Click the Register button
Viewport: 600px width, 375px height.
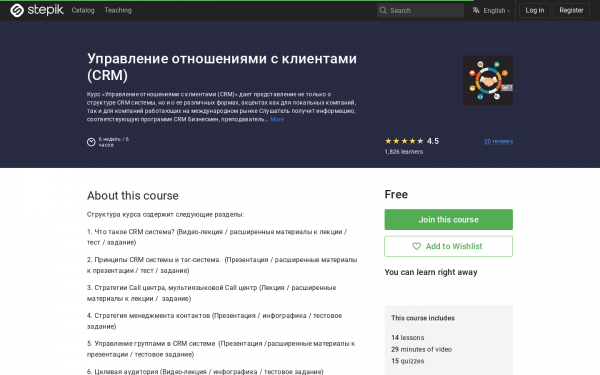tap(571, 10)
